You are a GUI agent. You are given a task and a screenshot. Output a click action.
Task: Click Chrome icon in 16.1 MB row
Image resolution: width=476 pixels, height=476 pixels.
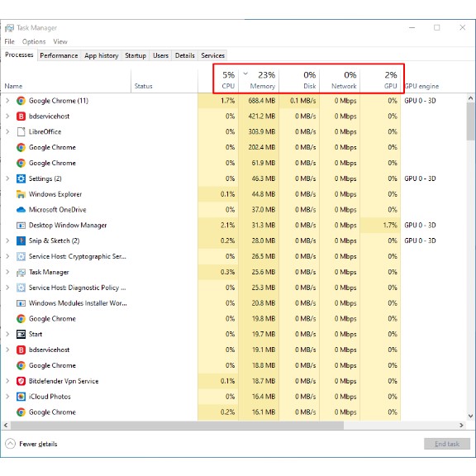click(x=21, y=412)
